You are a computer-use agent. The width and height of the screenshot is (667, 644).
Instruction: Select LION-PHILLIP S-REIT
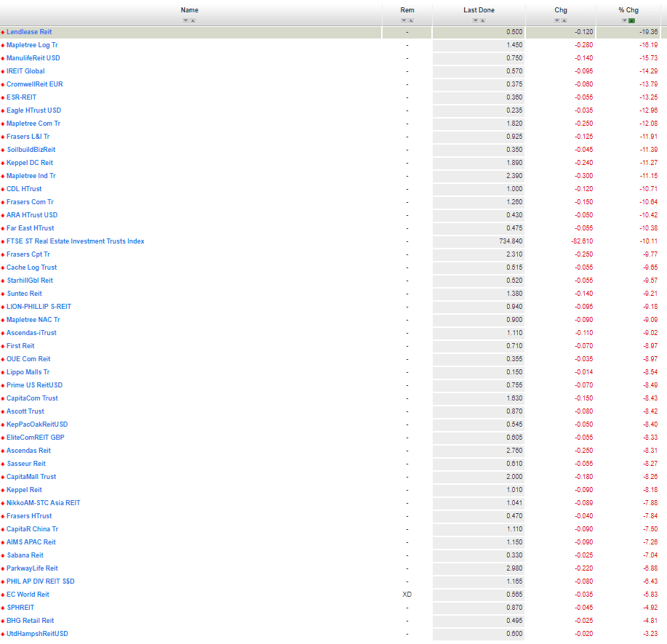click(x=39, y=307)
